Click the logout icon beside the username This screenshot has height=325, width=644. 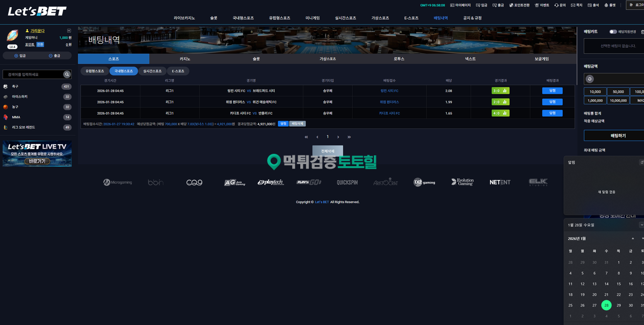[x=69, y=31]
